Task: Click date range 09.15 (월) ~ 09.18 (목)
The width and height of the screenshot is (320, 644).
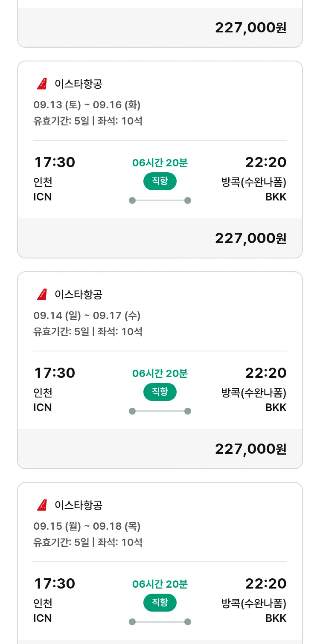Action: 87,526
